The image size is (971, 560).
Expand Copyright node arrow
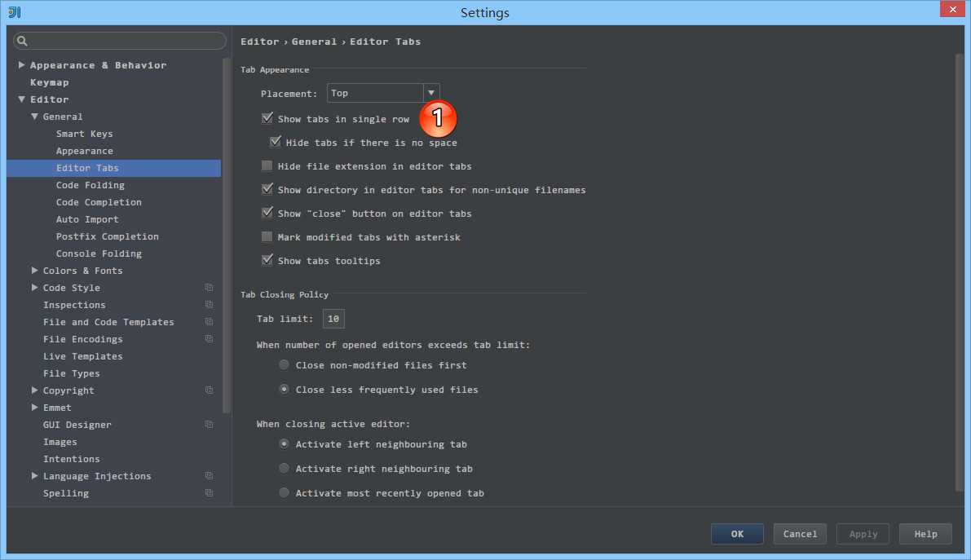[35, 390]
